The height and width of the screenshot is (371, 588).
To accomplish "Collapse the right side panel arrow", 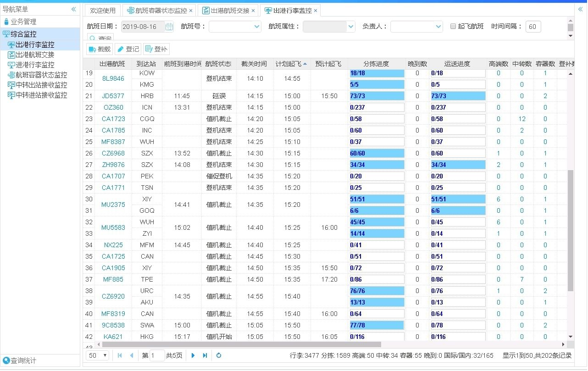I will (580, 9).
